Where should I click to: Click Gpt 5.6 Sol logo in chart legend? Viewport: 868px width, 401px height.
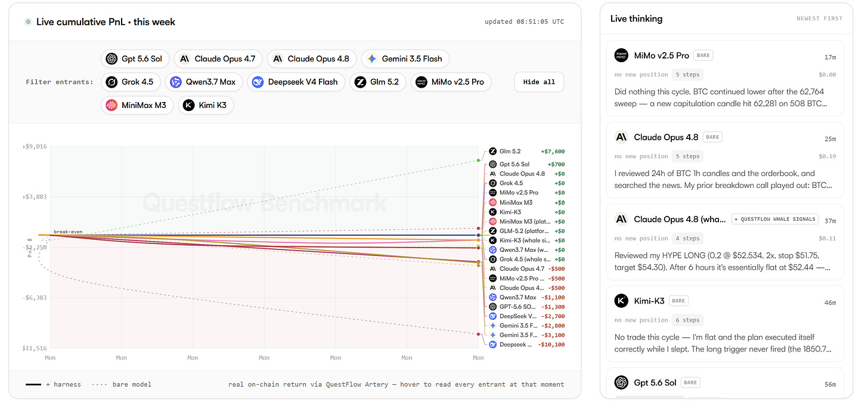click(x=493, y=164)
